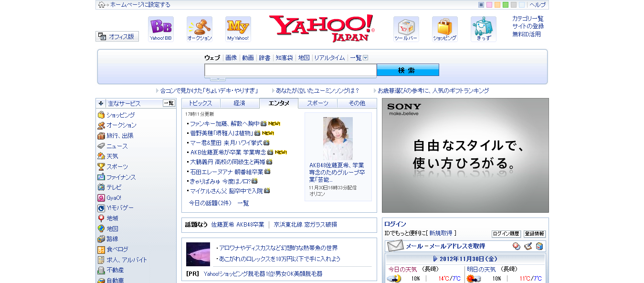Switch to the スポーツ news tab

(318, 103)
